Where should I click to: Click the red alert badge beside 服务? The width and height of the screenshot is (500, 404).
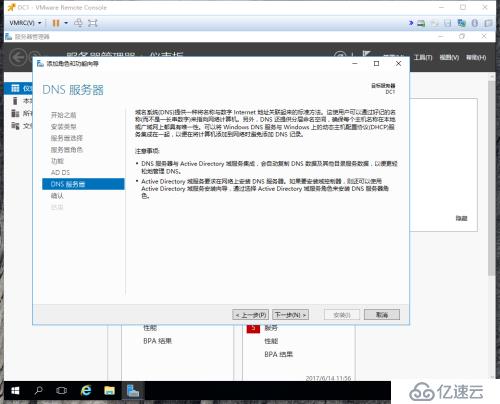coord(253,329)
